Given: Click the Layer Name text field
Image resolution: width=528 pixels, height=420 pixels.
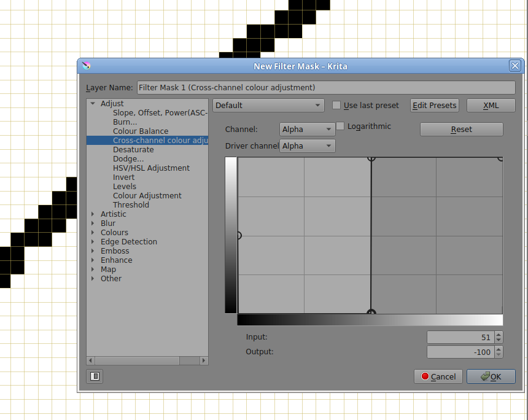Looking at the screenshot, I should pyautogui.click(x=325, y=87).
